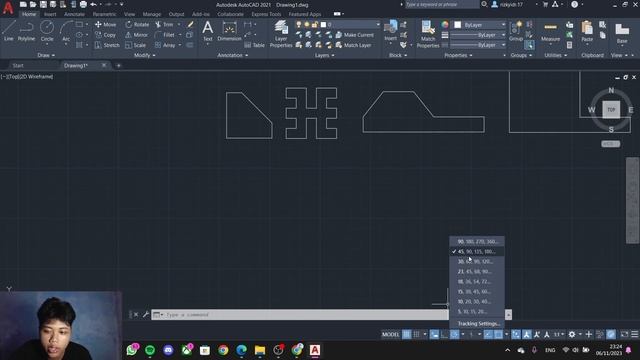Choose the Circle tool

[x=47, y=31]
